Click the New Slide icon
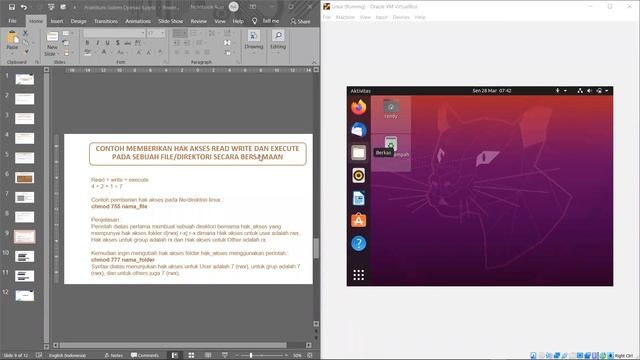The image size is (640, 360). [52, 36]
